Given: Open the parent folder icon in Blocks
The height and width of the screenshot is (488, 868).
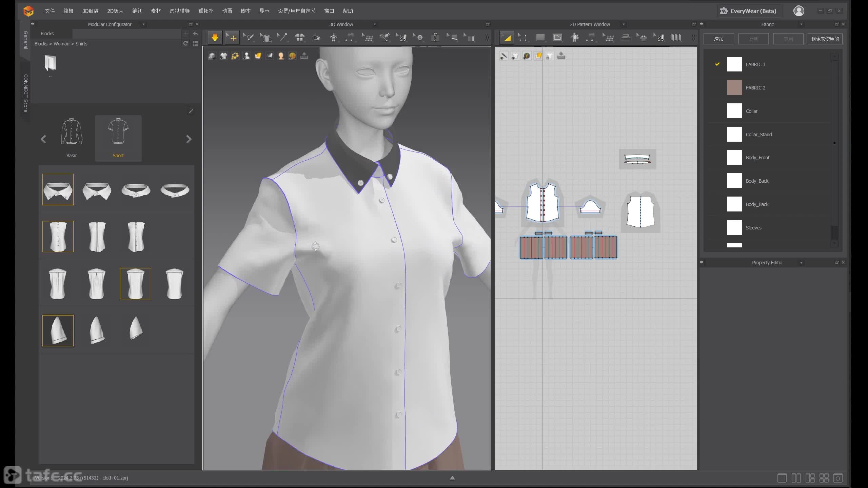Looking at the screenshot, I should click(50, 63).
